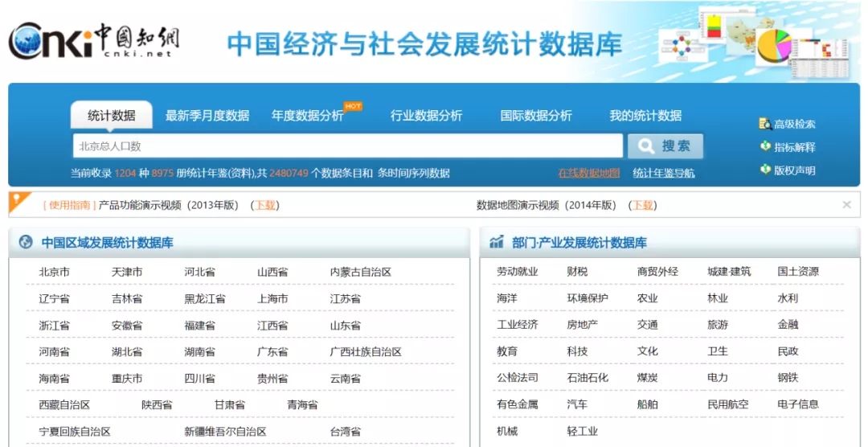Open 广西壮族自治区 region
Screen dimensions: 868x447
pos(366,351)
